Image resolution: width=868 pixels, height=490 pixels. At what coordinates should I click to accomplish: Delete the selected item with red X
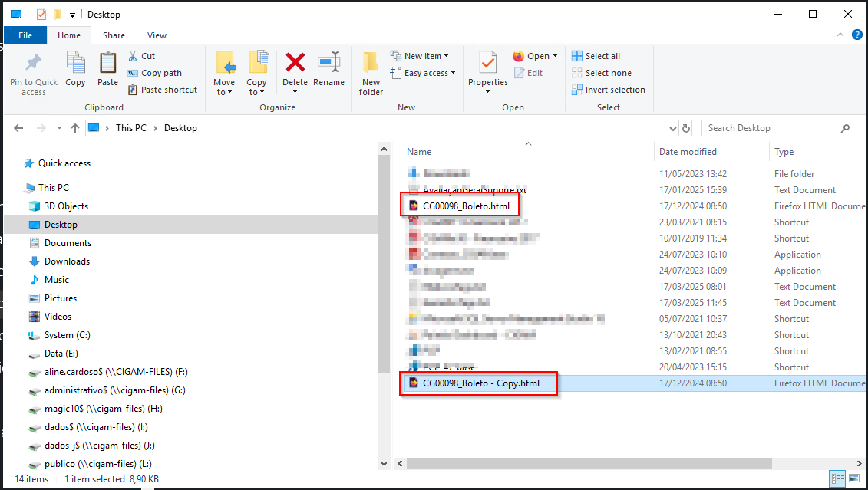click(295, 72)
